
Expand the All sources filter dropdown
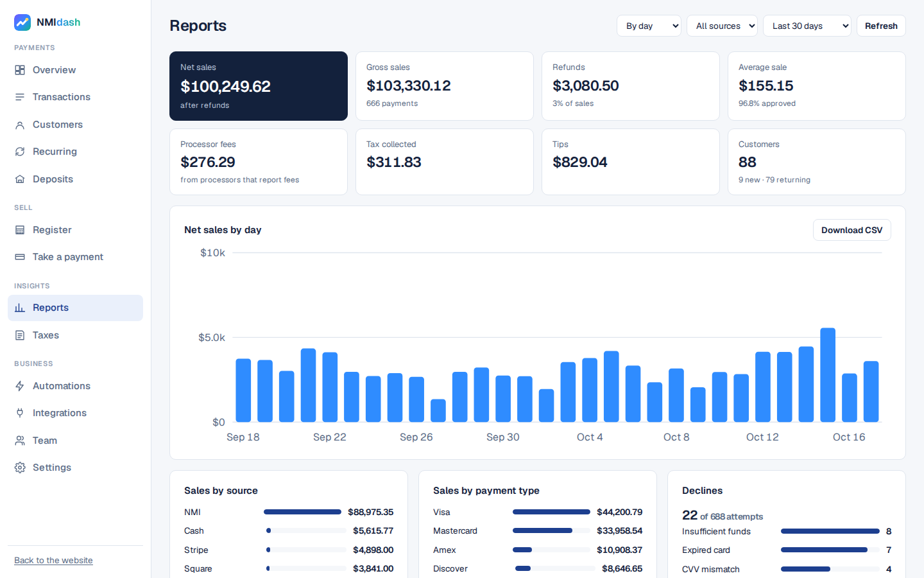coord(722,26)
